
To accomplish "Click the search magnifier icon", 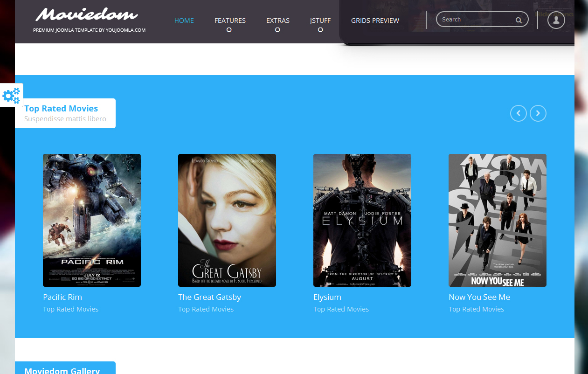I will [x=519, y=20].
